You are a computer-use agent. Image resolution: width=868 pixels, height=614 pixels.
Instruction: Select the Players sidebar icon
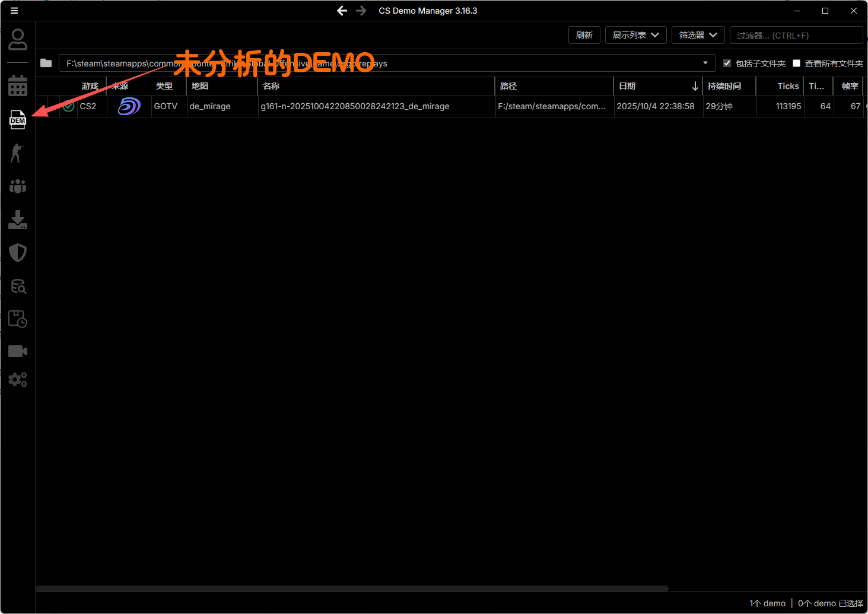click(18, 153)
